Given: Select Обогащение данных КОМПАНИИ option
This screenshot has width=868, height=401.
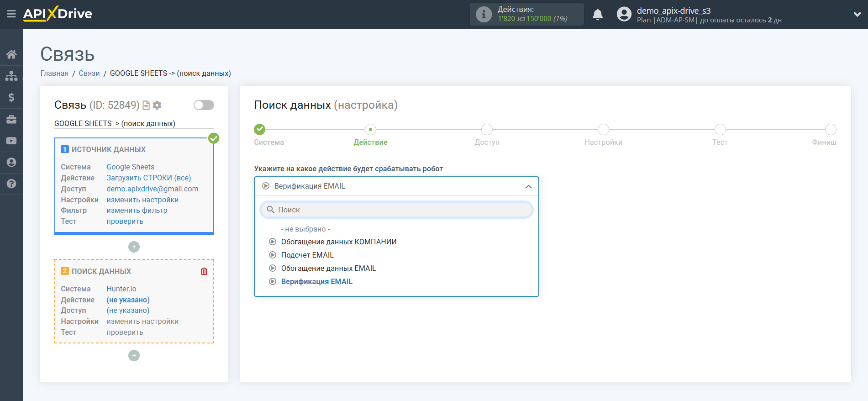Looking at the screenshot, I should (x=339, y=242).
